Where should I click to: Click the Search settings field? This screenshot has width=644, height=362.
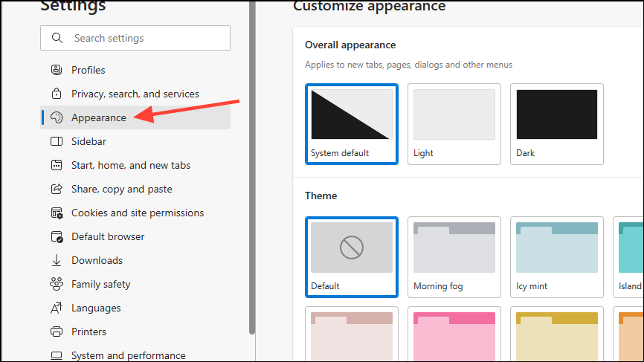pos(135,38)
